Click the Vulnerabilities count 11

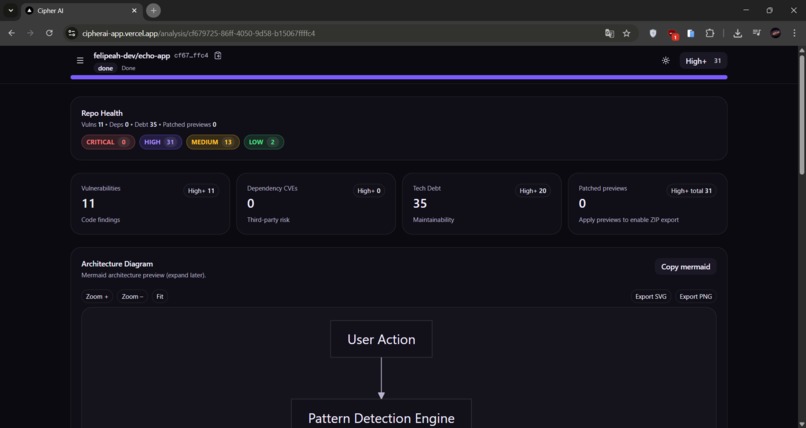click(x=88, y=203)
